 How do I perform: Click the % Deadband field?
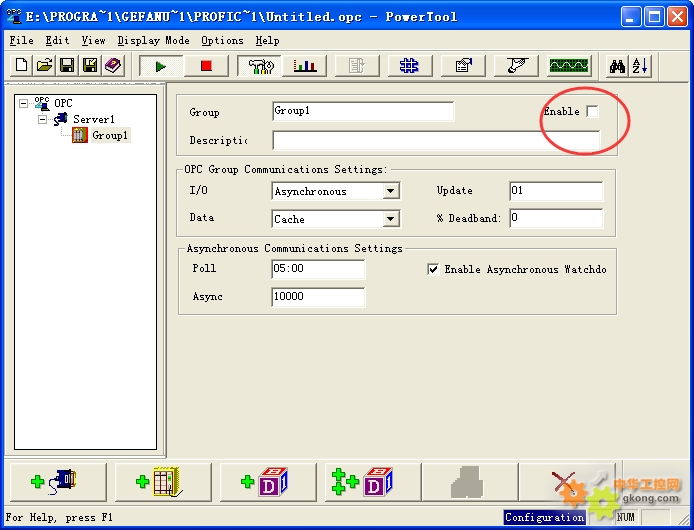pyautogui.click(x=556, y=218)
